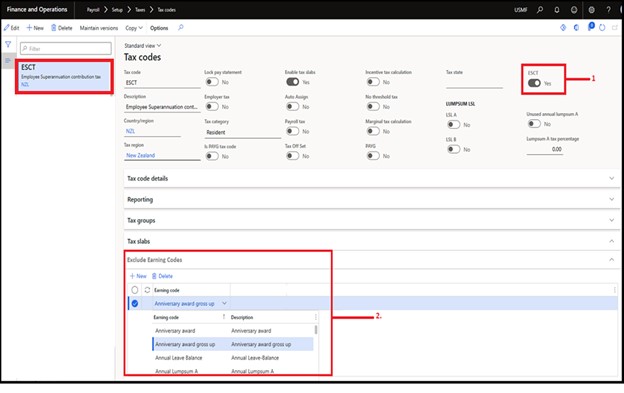Click the Edit pencil button
The height and width of the screenshot is (393, 624).
click(x=12, y=28)
